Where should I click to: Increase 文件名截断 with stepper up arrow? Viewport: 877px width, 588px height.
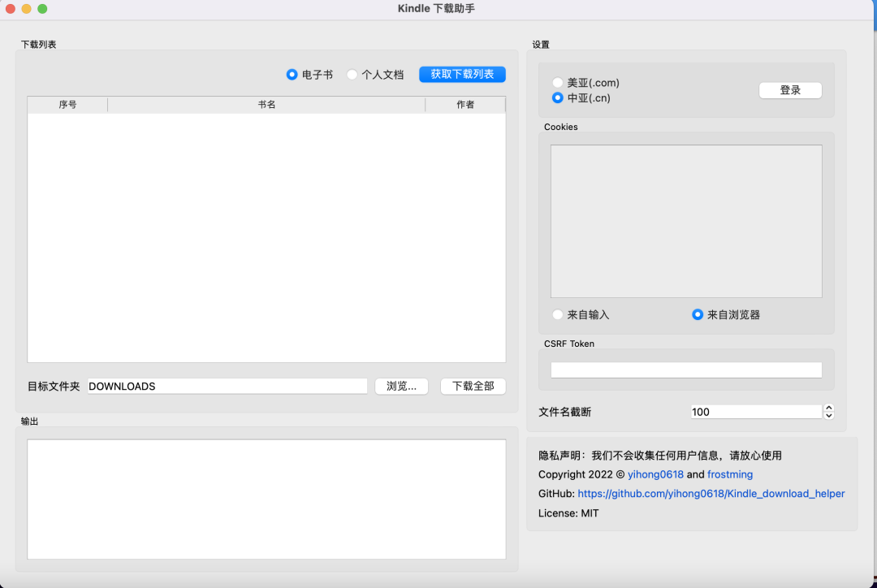coord(829,408)
